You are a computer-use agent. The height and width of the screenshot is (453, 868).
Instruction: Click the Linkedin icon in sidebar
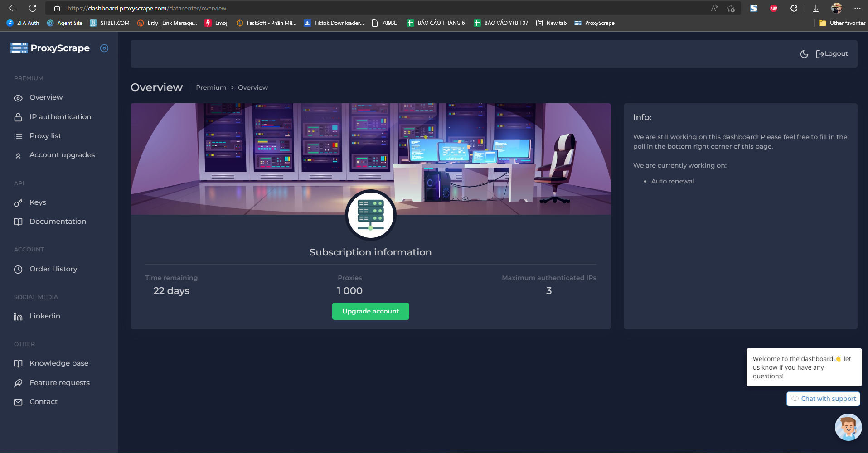[18, 316]
